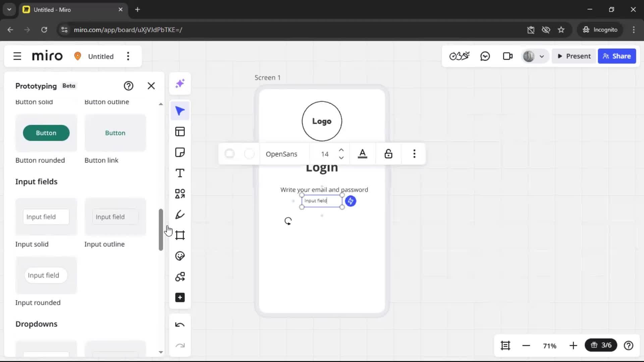Open the text color A button
644x362 pixels.
click(363, 154)
